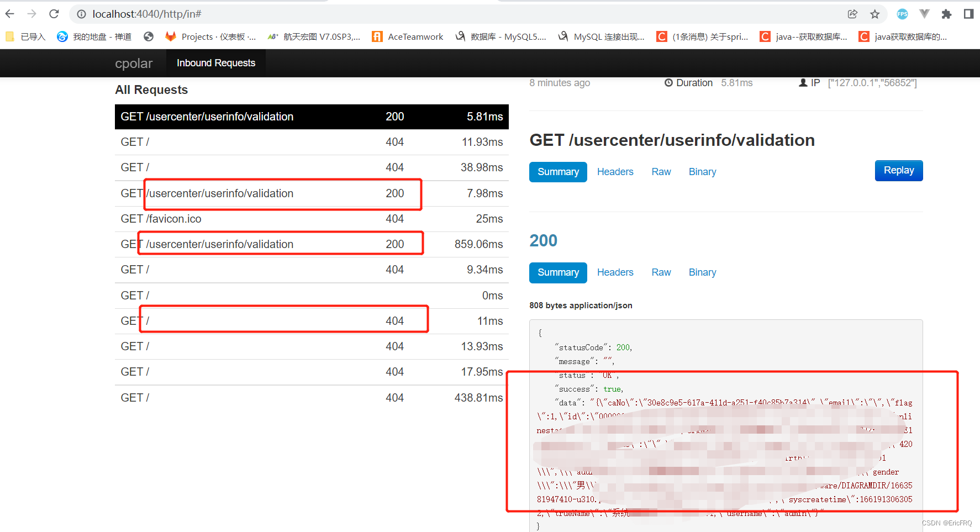Open the extensions puzzle icon
This screenshot has height=532, width=980.
pos(946,14)
